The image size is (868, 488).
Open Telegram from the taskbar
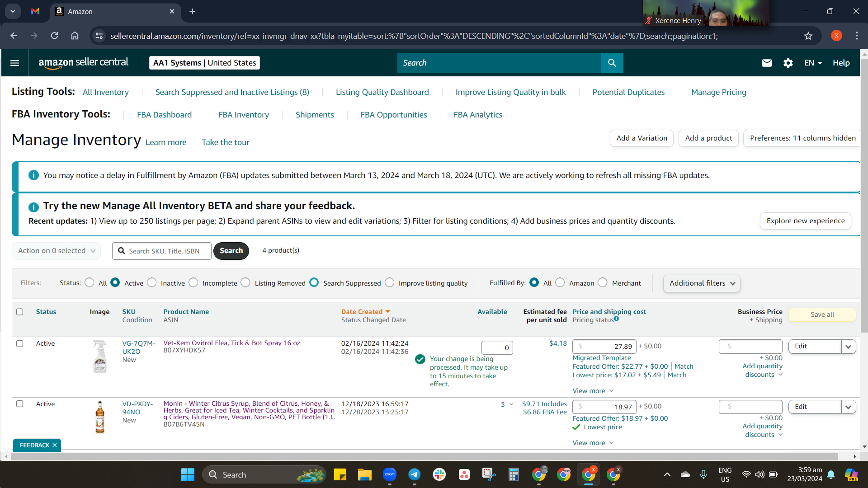[415, 474]
